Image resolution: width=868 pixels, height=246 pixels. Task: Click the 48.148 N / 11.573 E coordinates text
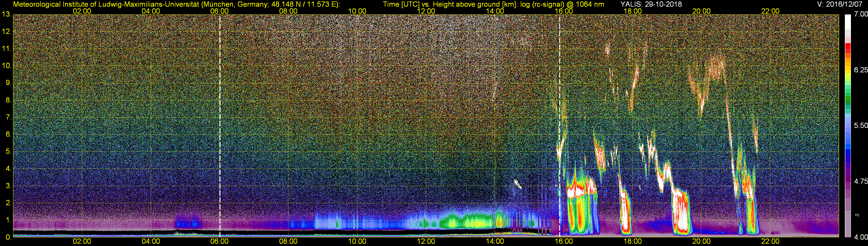(303, 4)
